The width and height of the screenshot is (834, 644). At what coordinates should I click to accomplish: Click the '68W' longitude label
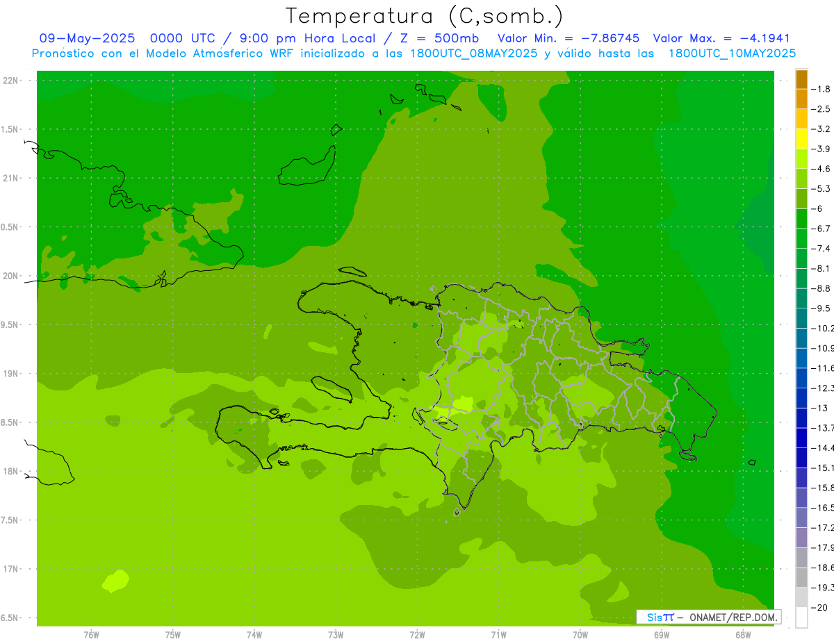click(742, 635)
